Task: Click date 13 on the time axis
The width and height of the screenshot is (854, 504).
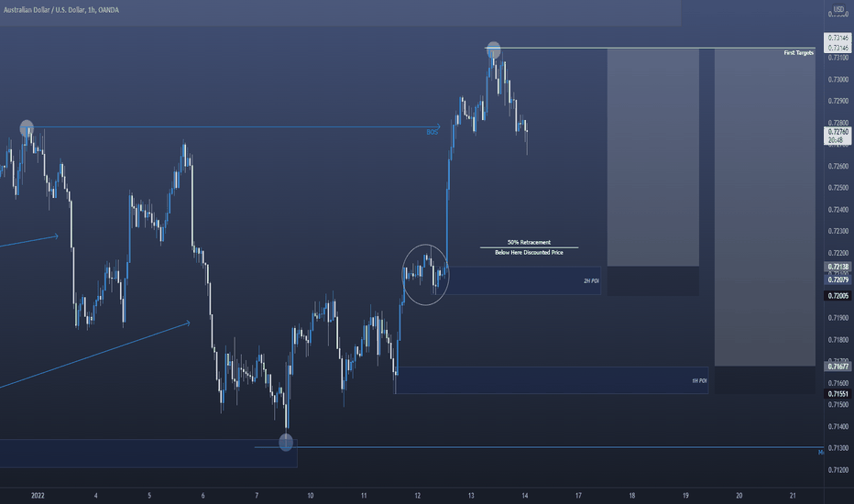Action: click(x=471, y=496)
